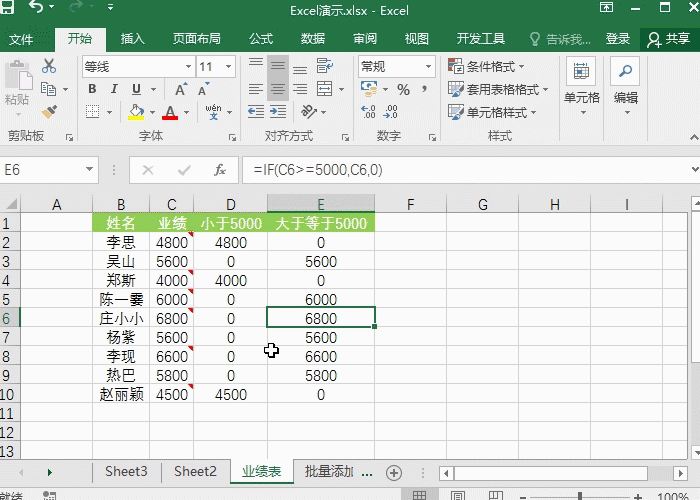Image resolution: width=700 pixels, height=500 pixels.
Task: Click Insert Function fx button
Action: [220, 170]
